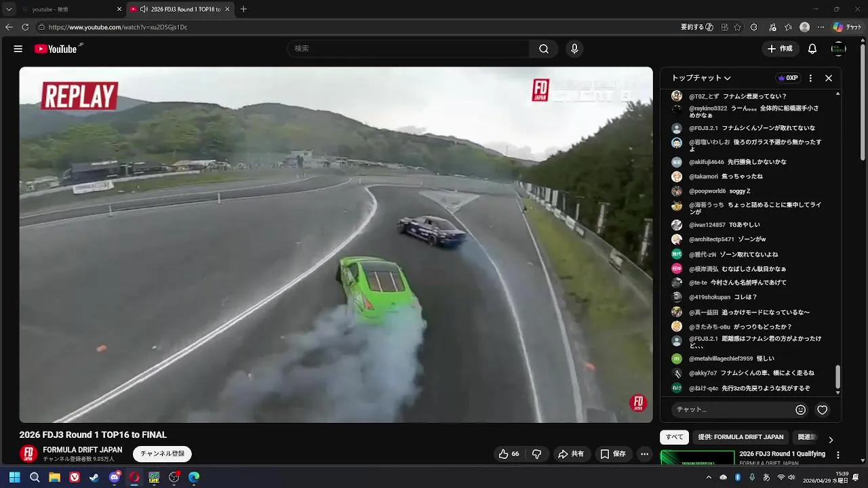Select the すべて filter chip
This screenshot has width=868, height=488.
pos(675,437)
